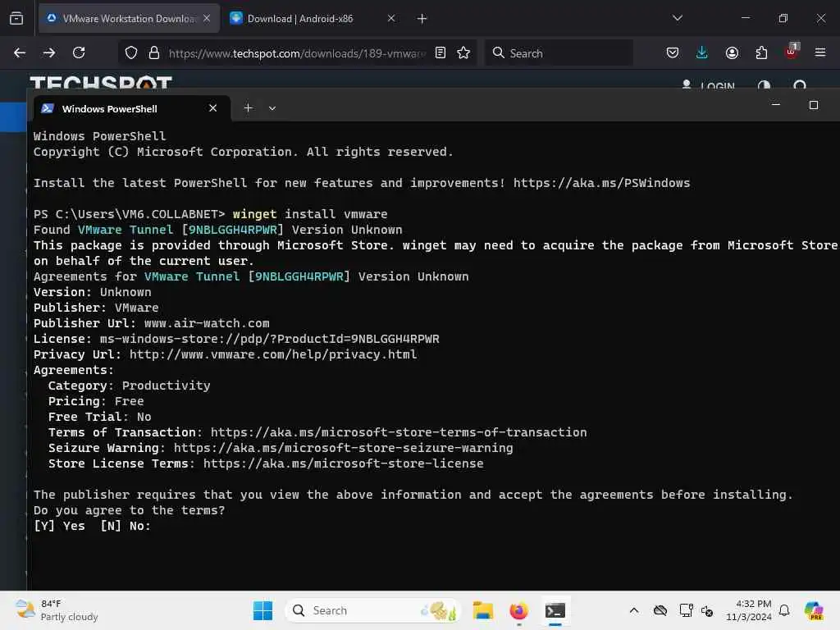The image size is (840, 630).
Task: Click "winget install vmware" command text
Action: 309,214
